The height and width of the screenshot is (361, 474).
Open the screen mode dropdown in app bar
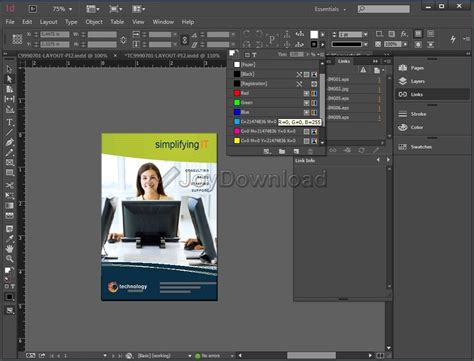click(115, 9)
